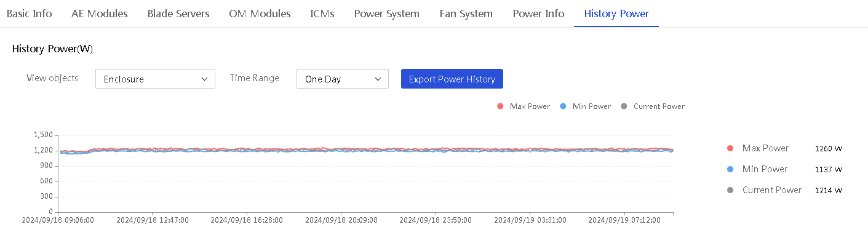Image resolution: width=868 pixels, height=243 pixels.
Task: Select the History Power tab
Action: (x=616, y=14)
